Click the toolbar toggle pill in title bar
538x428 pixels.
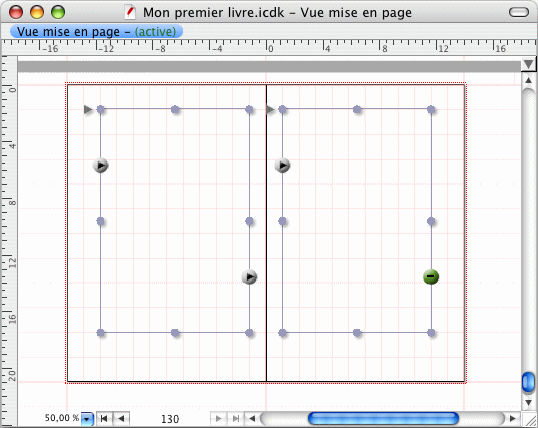click(x=519, y=12)
